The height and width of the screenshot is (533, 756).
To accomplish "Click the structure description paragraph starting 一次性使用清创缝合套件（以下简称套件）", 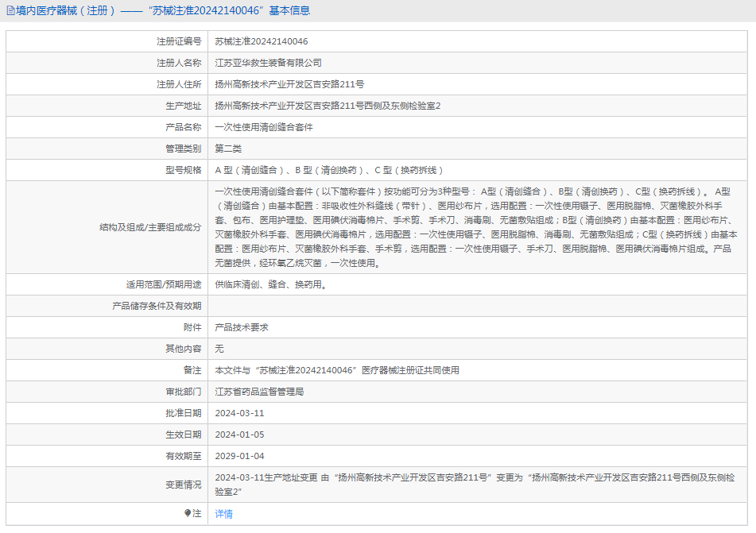I will [x=476, y=227].
